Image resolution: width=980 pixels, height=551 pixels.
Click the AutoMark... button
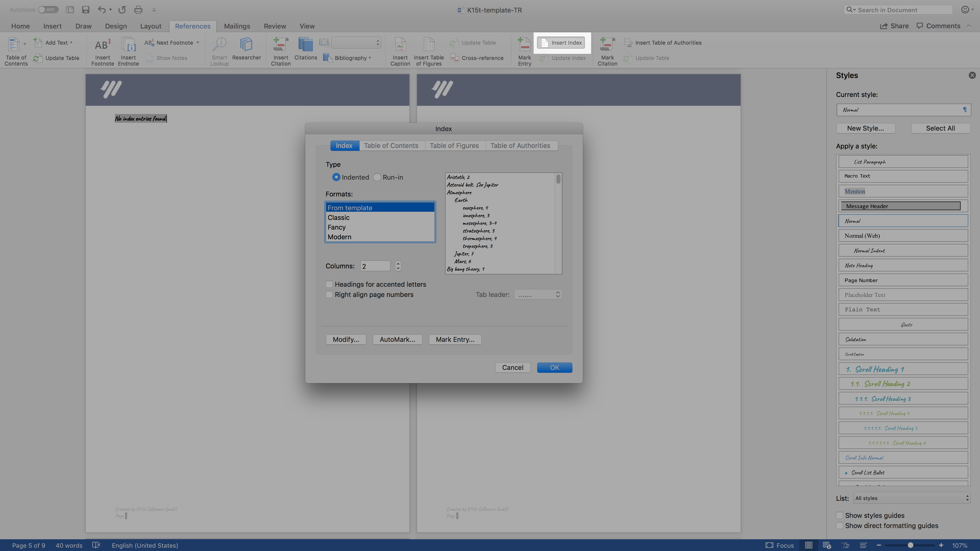[397, 340]
